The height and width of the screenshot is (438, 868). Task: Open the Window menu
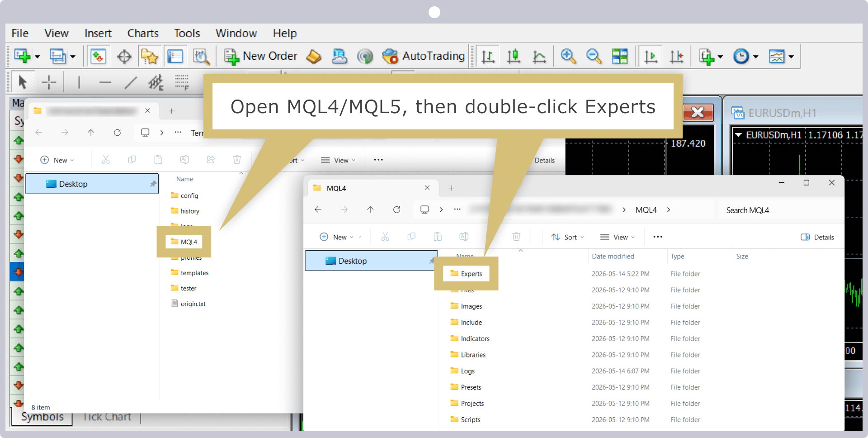pyautogui.click(x=236, y=33)
